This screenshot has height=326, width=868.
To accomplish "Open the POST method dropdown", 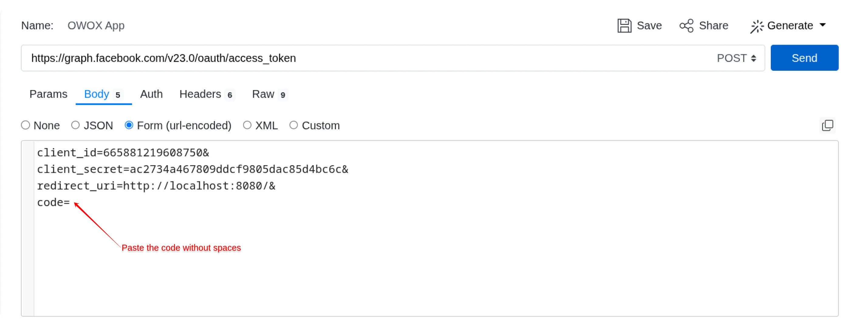I will coord(736,58).
